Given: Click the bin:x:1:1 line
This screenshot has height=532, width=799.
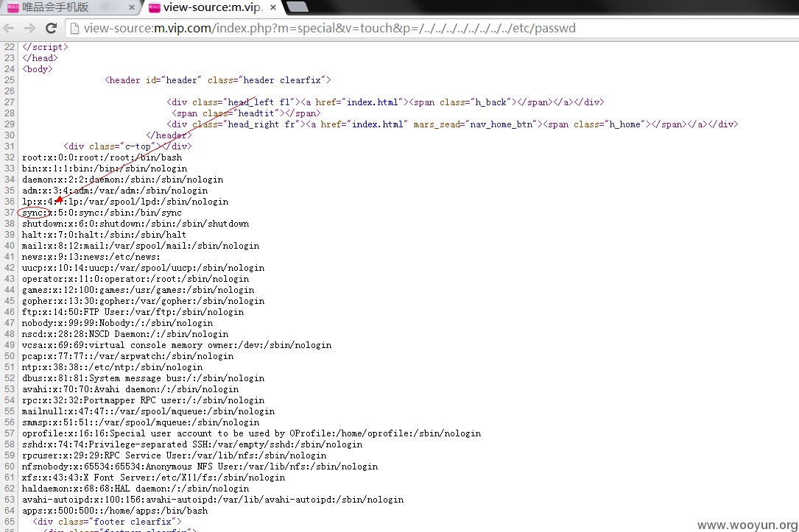Looking at the screenshot, I should 105,169.
